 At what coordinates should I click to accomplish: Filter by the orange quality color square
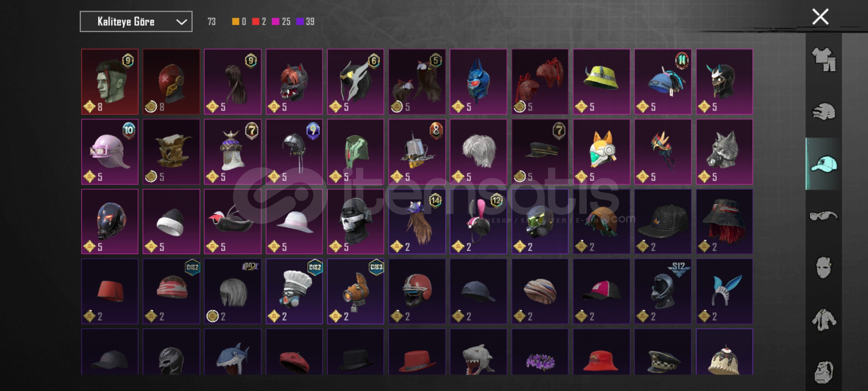[x=235, y=22]
